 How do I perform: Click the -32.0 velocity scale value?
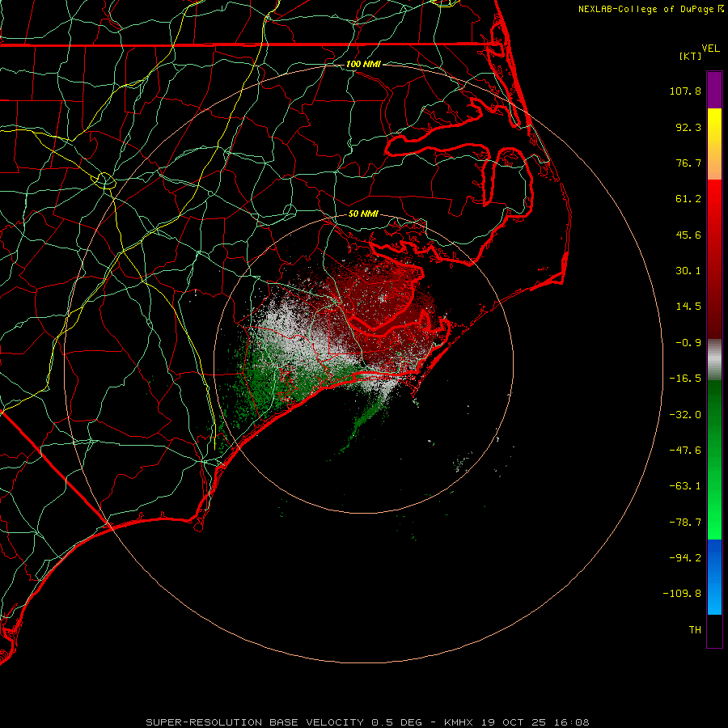click(685, 415)
